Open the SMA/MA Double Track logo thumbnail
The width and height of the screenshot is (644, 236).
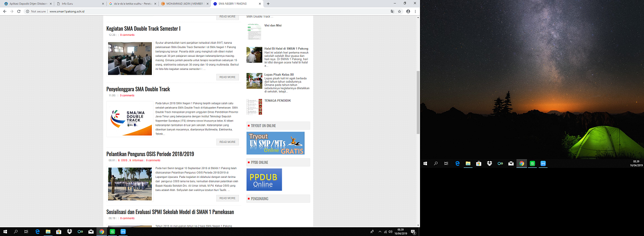click(x=130, y=119)
